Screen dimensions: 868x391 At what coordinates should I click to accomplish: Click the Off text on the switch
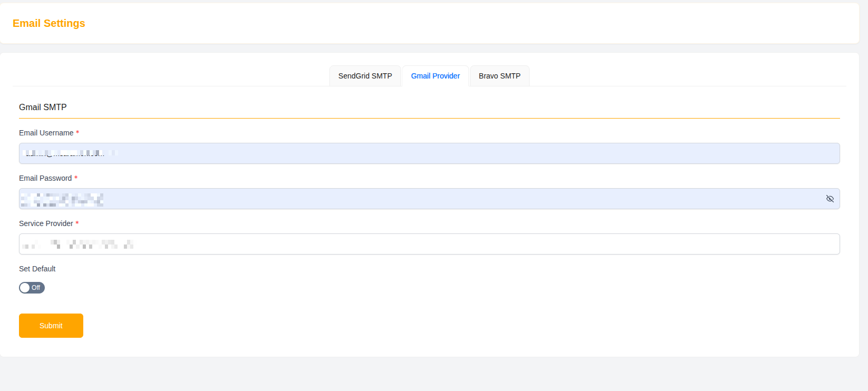coord(36,288)
